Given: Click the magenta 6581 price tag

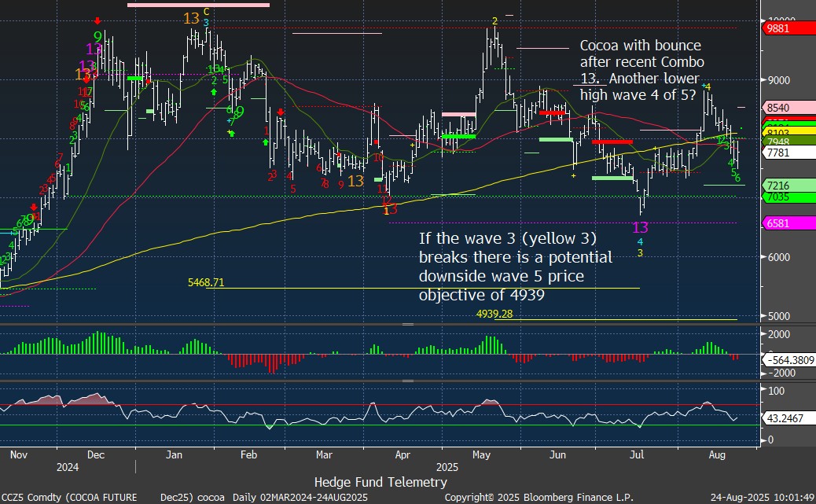Looking at the screenshot, I should coord(788,223).
